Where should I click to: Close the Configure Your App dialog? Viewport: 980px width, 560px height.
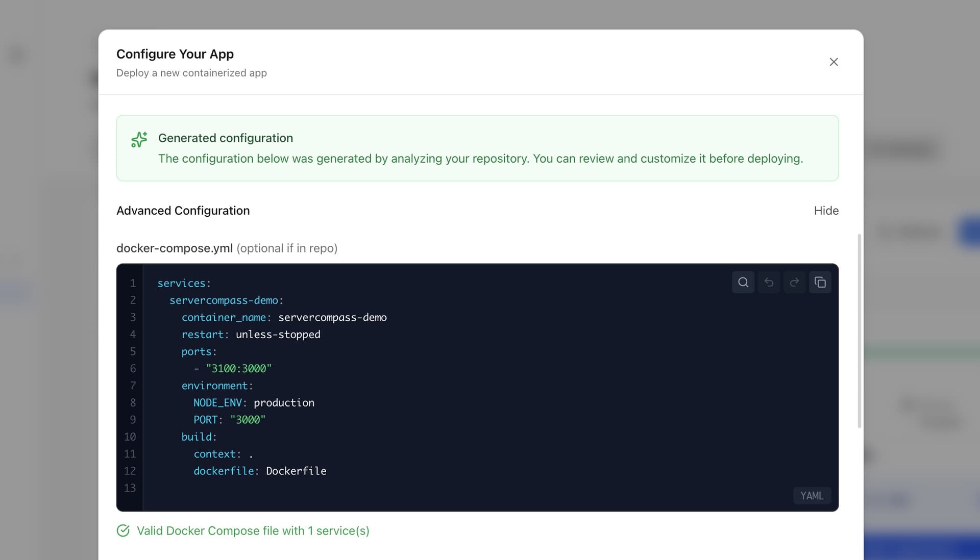pyautogui.click(x=834, y=62)
